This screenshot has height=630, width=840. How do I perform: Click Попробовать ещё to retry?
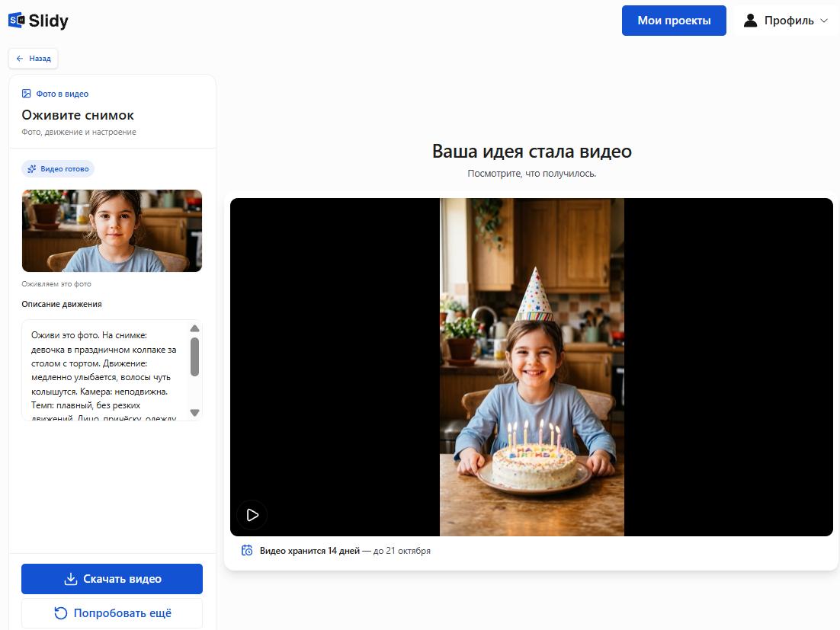point(112,613)
